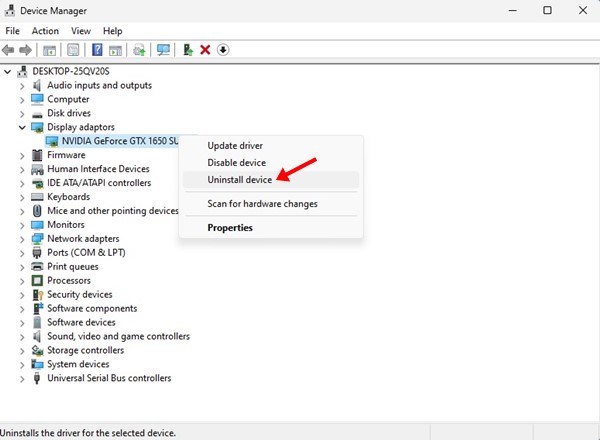Click the DESKTOP-25QV20S computer icon

(x=23, y=71)
